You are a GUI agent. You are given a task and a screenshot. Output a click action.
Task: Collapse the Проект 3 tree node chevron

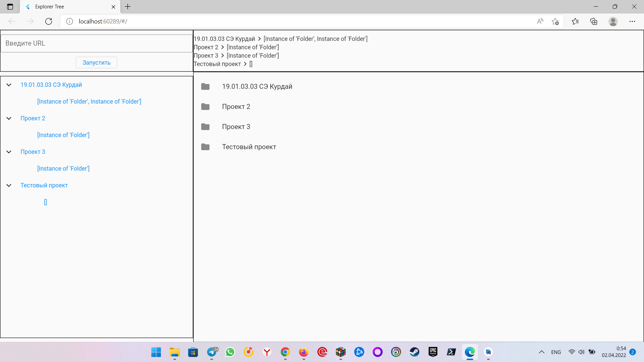[9, 152]
